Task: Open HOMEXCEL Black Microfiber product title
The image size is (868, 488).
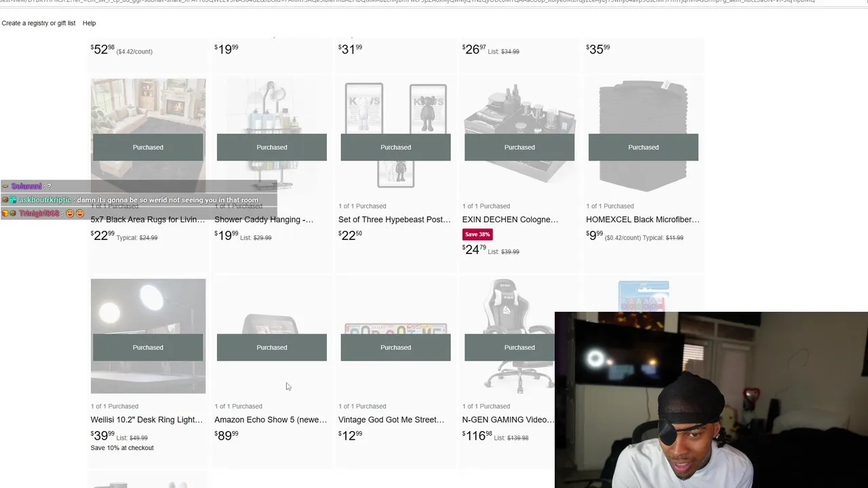Action: coord(643,220)
